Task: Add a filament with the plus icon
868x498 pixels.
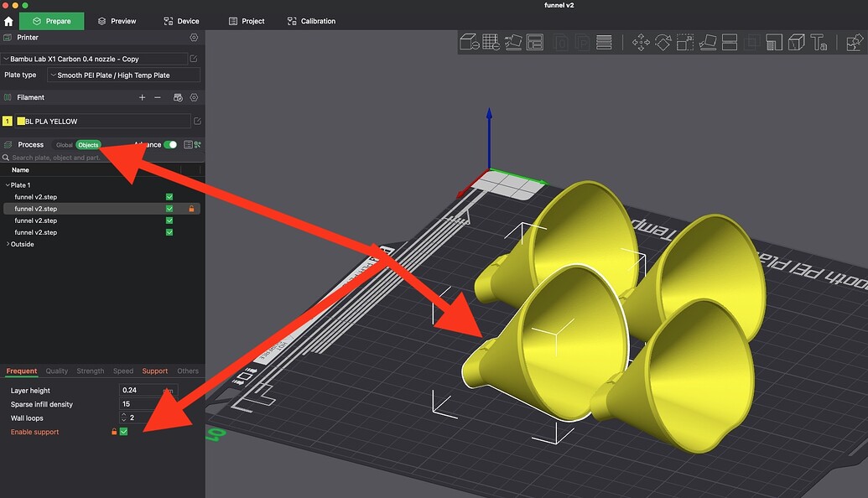Action: [x=143, y=97]
